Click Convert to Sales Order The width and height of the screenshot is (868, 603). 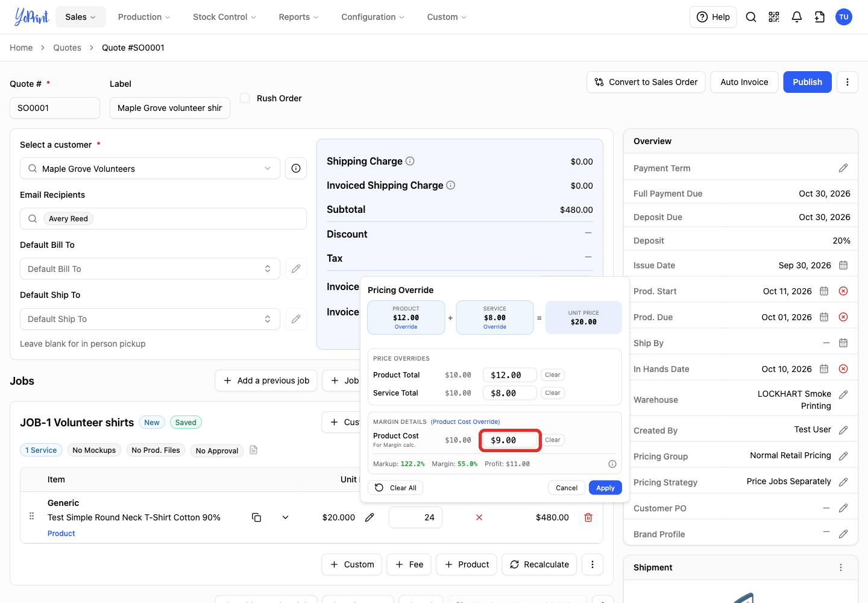pos(646,82)
